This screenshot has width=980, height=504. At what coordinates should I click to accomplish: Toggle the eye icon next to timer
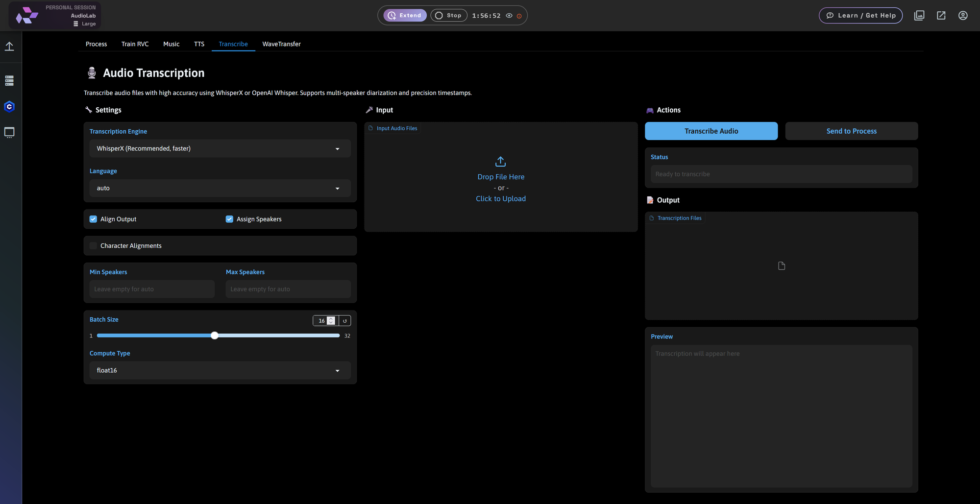(x=509, y=16)
